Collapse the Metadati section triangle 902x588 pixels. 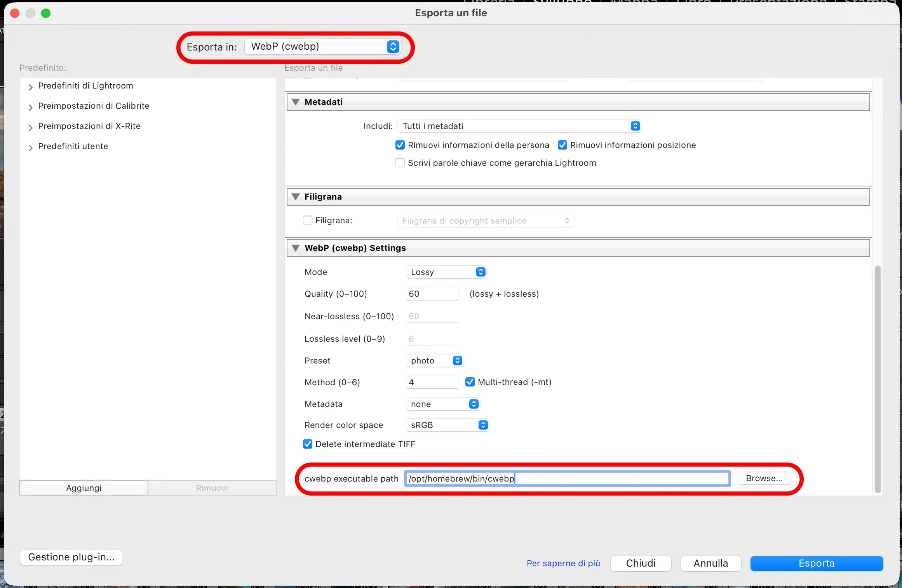point(296,102)
